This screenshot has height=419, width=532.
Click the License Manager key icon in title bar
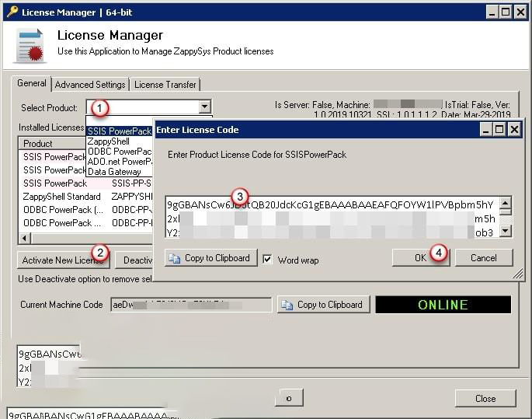click(12, 12)
